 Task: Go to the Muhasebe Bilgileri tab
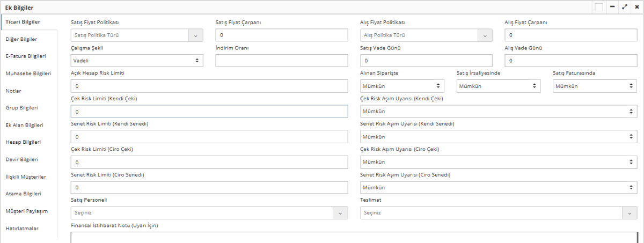pyautogui.click(x=28, y=73)
